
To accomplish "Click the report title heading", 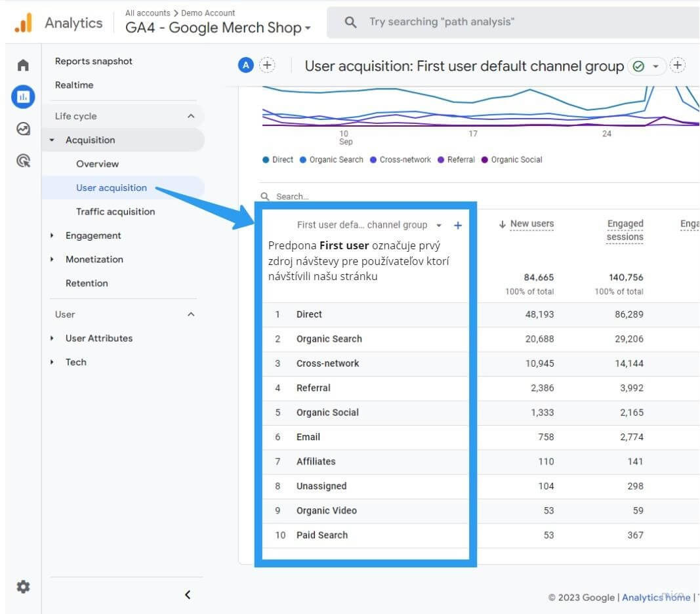I will (464, 66).
